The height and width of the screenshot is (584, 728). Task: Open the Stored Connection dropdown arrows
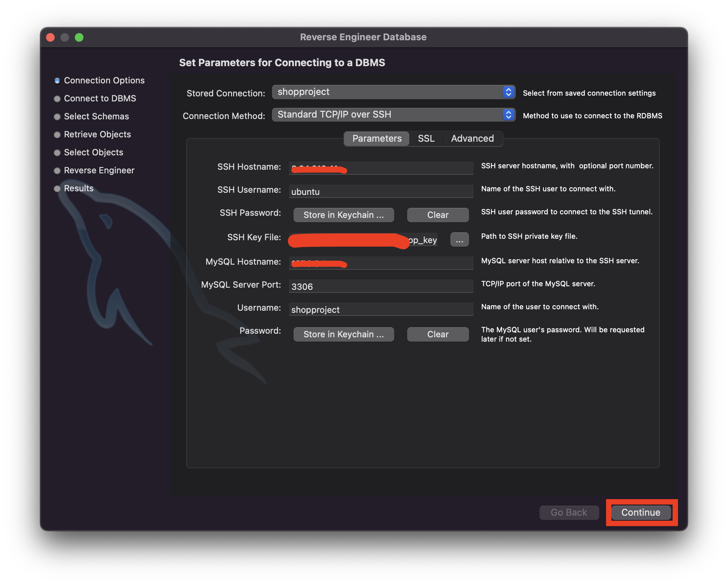[x=508, y=92]
